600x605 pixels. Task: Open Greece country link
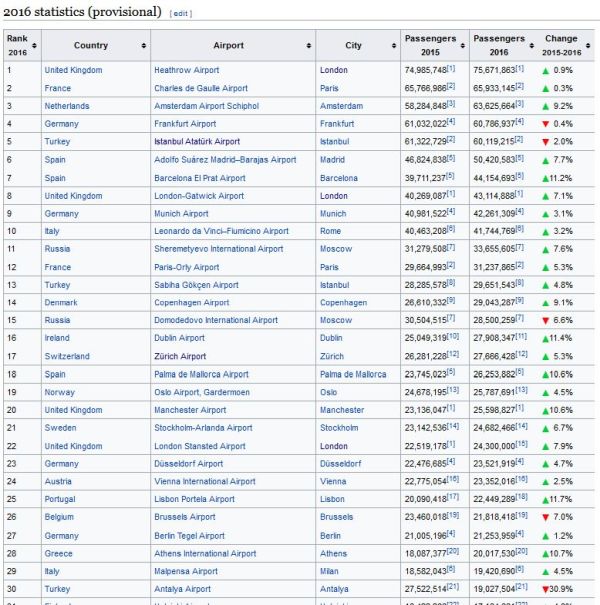(x=58, y=554)
